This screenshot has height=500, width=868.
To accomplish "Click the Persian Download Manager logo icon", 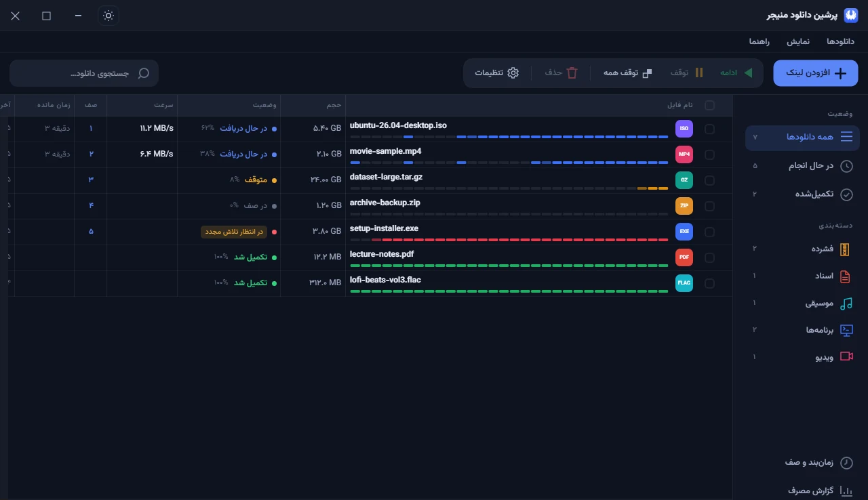I will [x=850, y=15].
